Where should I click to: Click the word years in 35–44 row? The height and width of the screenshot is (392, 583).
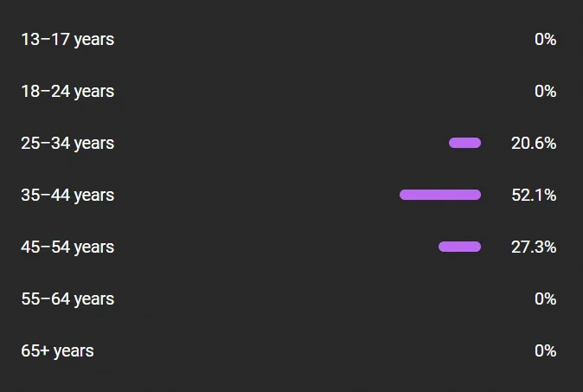tap(94, 196)
